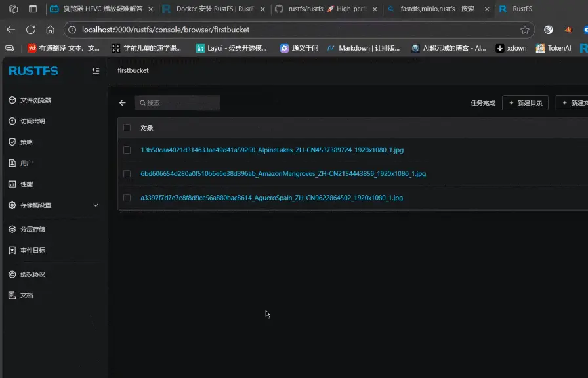Click browser home icon

pyautogui.click(x=50, y=30)
